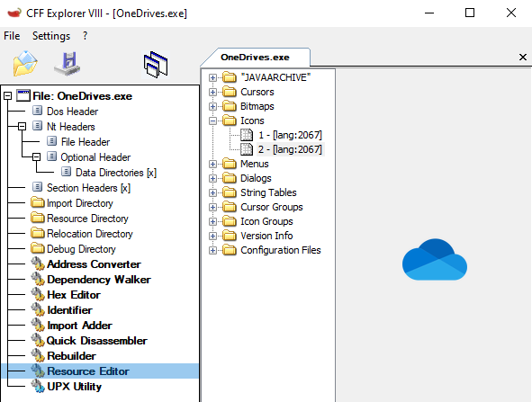
Task: Open the Address Converter tool
Action: point(94,264)
